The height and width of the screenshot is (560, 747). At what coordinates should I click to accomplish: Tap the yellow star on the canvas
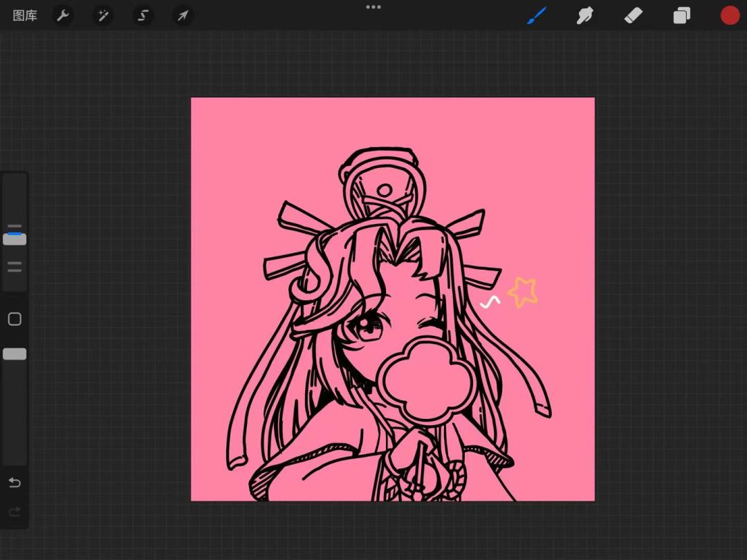pos(523,292)
